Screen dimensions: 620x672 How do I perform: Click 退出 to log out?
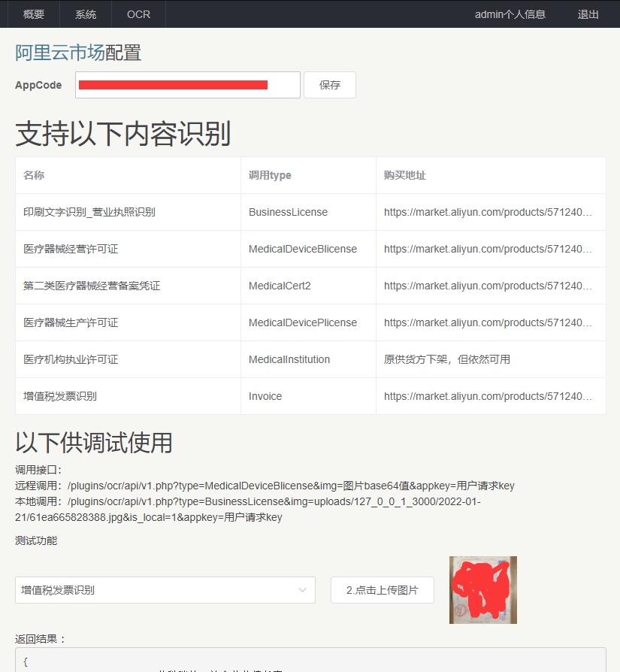(588, 14)
